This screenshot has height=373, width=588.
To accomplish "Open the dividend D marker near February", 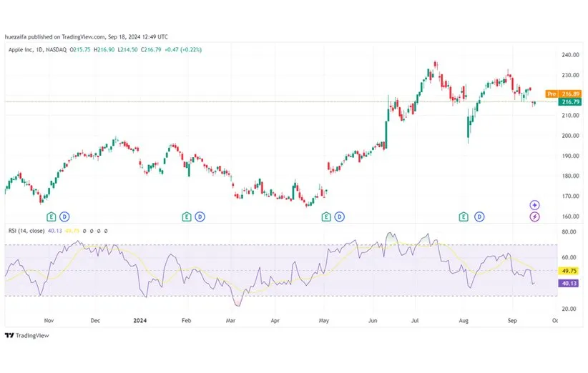I will 200,216.
